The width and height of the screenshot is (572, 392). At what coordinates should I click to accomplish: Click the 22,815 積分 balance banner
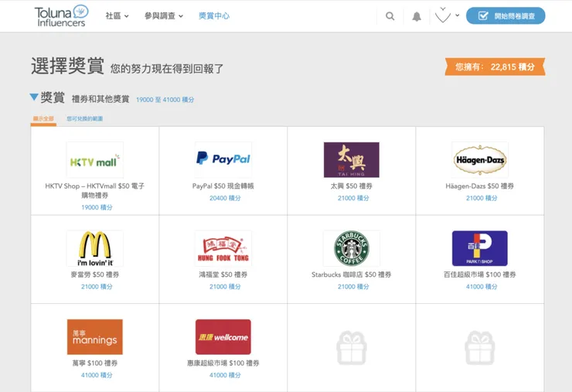pyautogui.click(x=495, y=66)
